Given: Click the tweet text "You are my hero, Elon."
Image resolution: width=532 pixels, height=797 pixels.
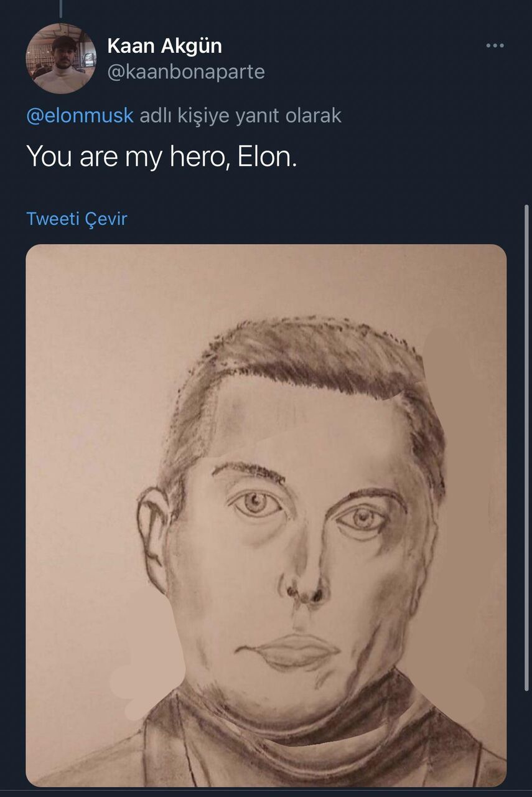Looking at the screenshot, I should (x=162, y=157).
